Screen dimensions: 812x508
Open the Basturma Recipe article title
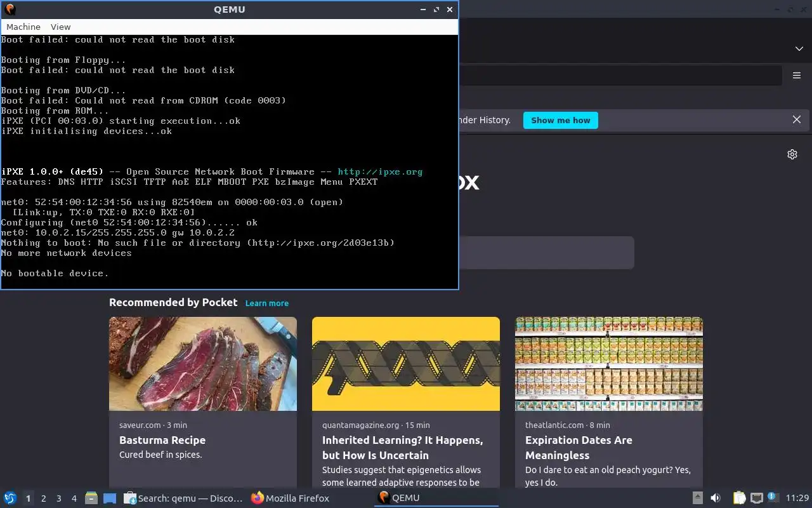click(162, 440)
